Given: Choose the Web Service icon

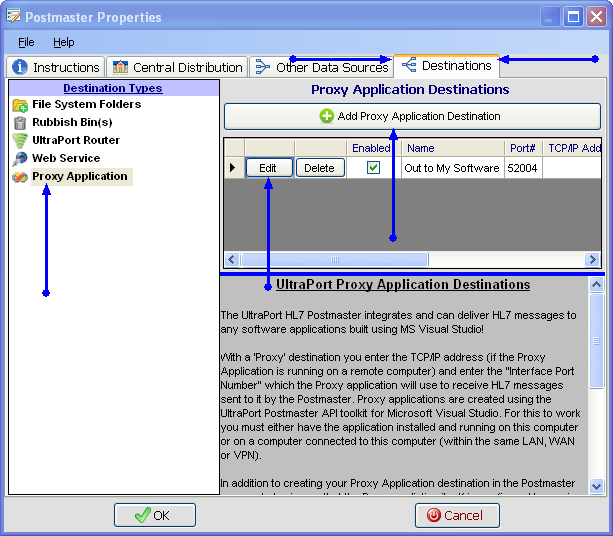Looking at the screenshot, I should (20, 159).
